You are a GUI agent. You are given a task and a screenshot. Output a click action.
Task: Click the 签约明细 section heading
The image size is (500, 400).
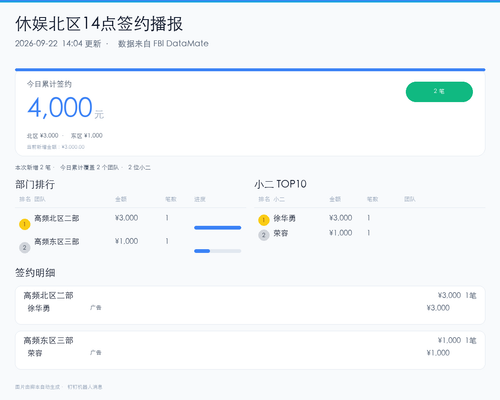point(35,273)
